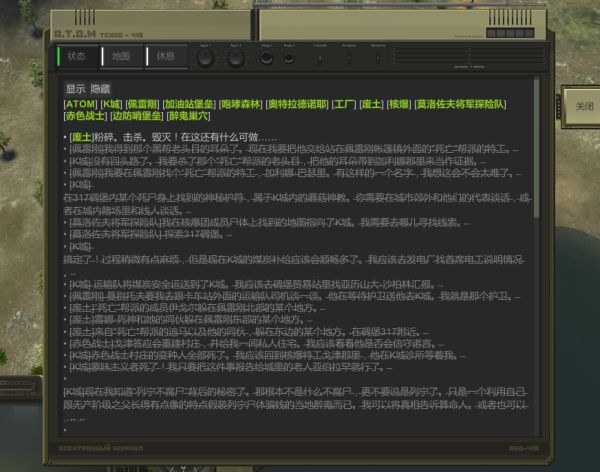
Task: Click entry '[莫洛佐夫将军探险队]我在核爆团成员尸体上找到的地图'
Action: (x=269, y=222)
